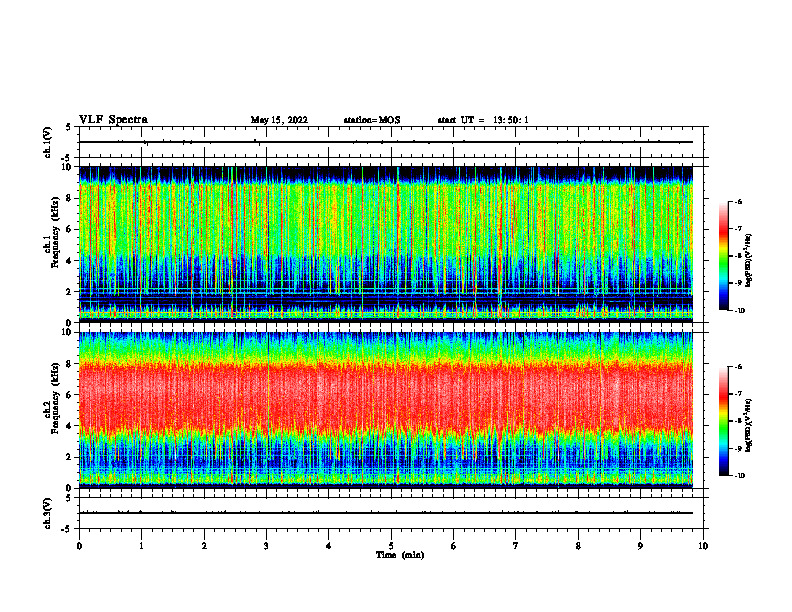Click the "-9" label on ch.2 colorbar
This screenshot has width=792, height=612.
(738, 448)
